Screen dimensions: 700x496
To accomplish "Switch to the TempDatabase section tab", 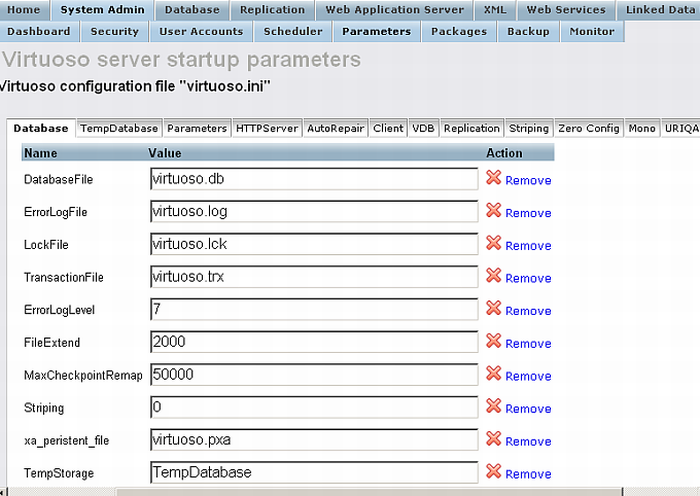I will (x=119, y=129).
